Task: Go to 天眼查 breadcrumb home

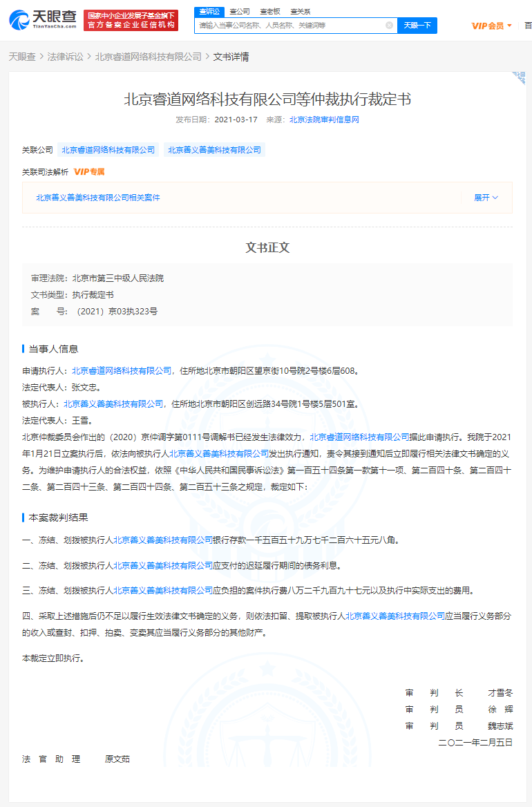Action: pos(22,57)
